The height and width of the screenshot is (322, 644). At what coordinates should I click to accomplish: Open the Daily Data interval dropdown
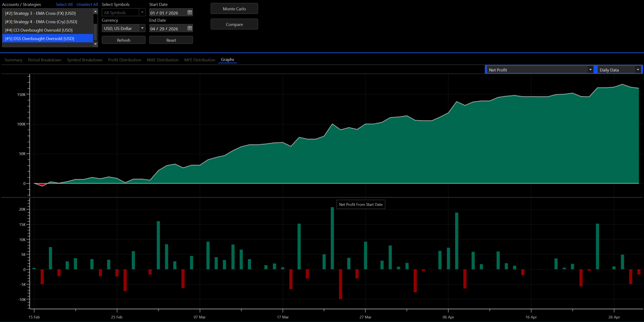pos(638,70)
